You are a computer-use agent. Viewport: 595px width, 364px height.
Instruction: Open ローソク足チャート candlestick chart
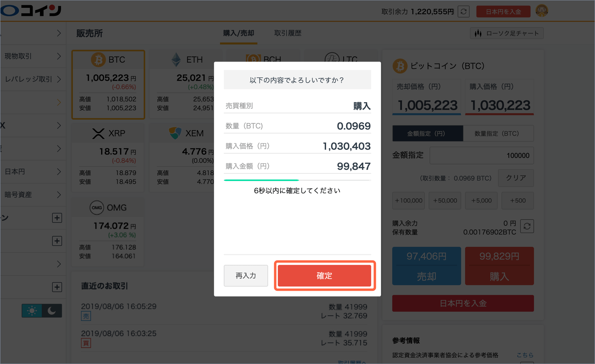507,33
